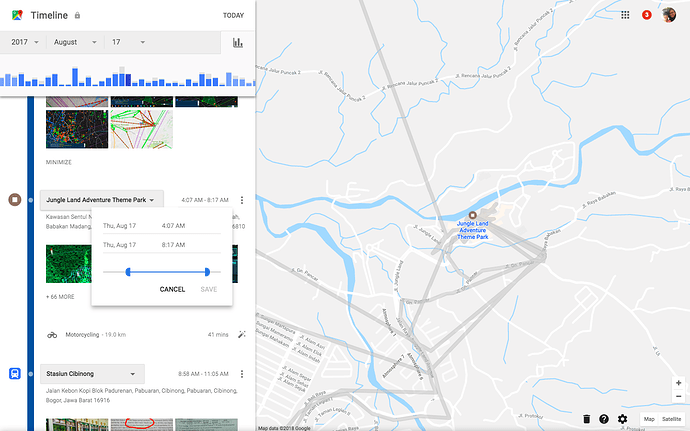Click the bar chart icon in Timeline header

(x=238, y=43)
